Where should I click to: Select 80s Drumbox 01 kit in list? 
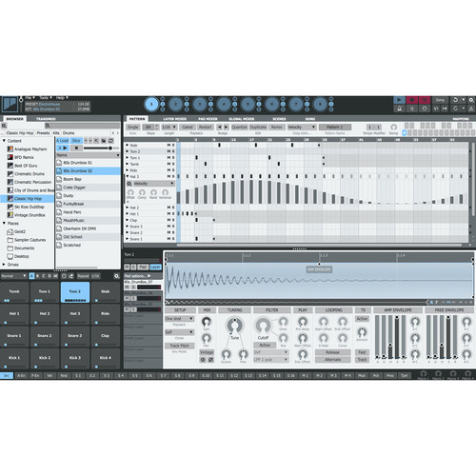(x=88, y=163)
